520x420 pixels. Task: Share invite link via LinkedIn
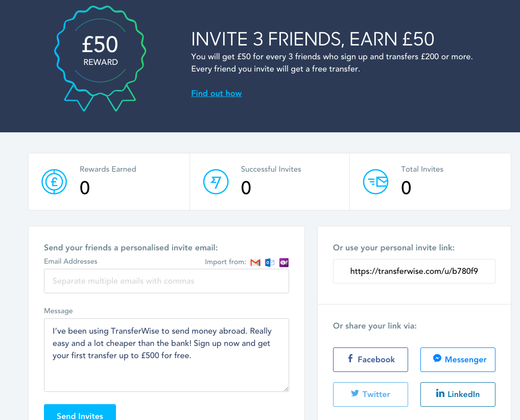pyautogui.click(x=458, y=394)
